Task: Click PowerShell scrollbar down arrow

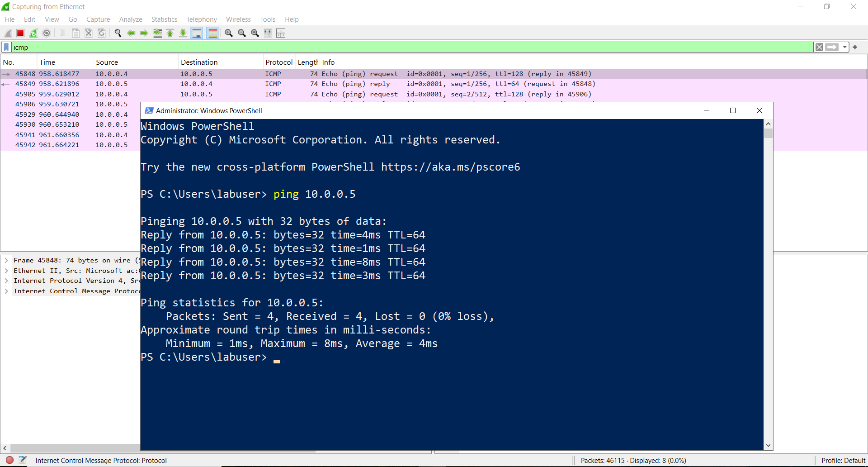Action: [x=768, y=446]
